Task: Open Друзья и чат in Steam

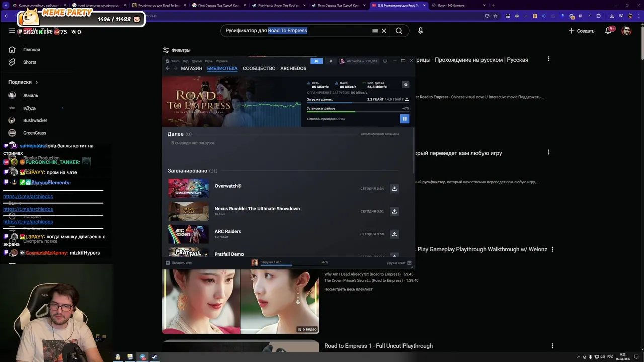Action: point(399,263)
